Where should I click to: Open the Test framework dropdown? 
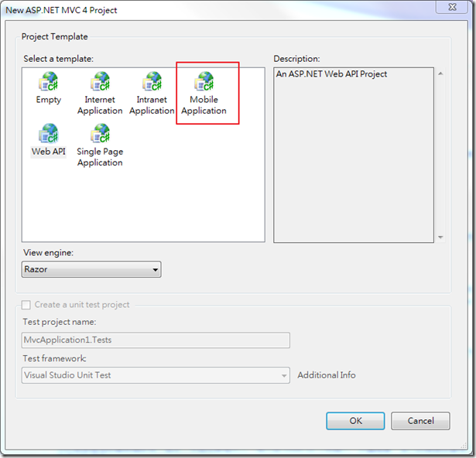click(x=156, y=375)
